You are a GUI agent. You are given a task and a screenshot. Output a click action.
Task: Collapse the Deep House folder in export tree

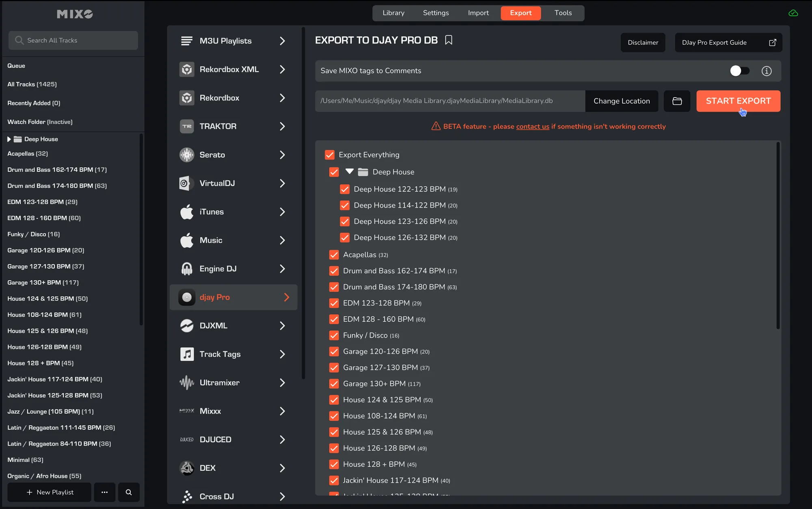point(349,171)
